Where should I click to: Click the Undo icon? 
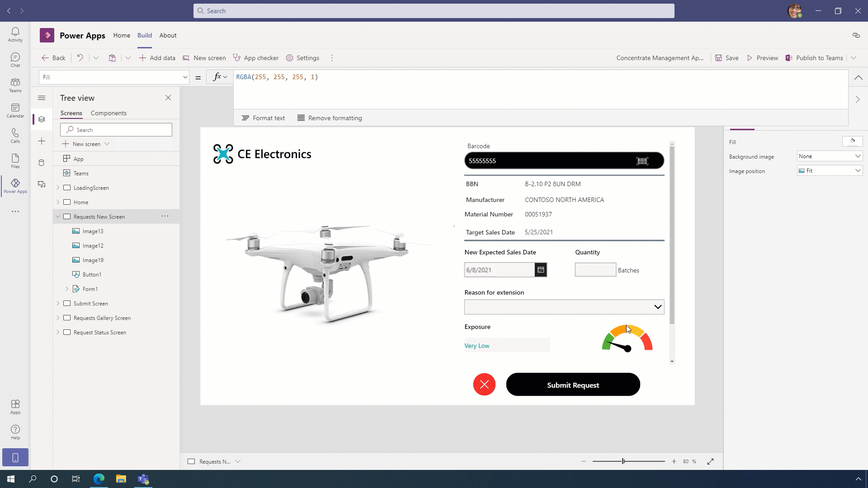(x=80, y=58)
